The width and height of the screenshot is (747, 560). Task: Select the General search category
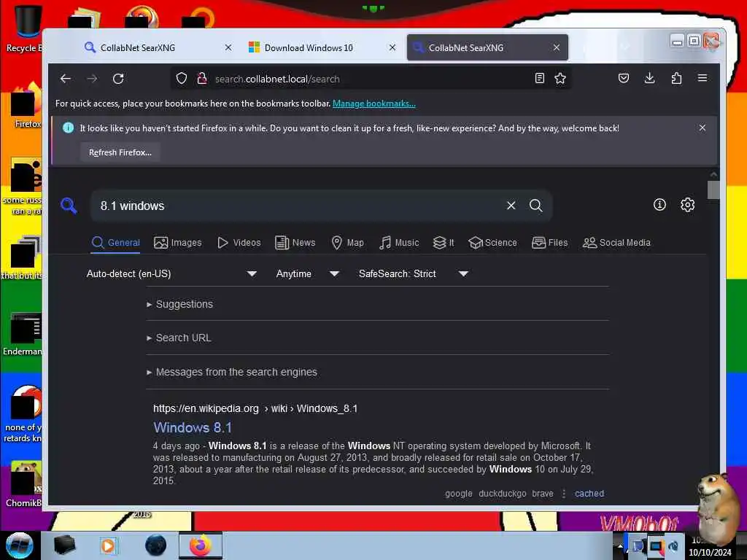[x=116, y=243]
